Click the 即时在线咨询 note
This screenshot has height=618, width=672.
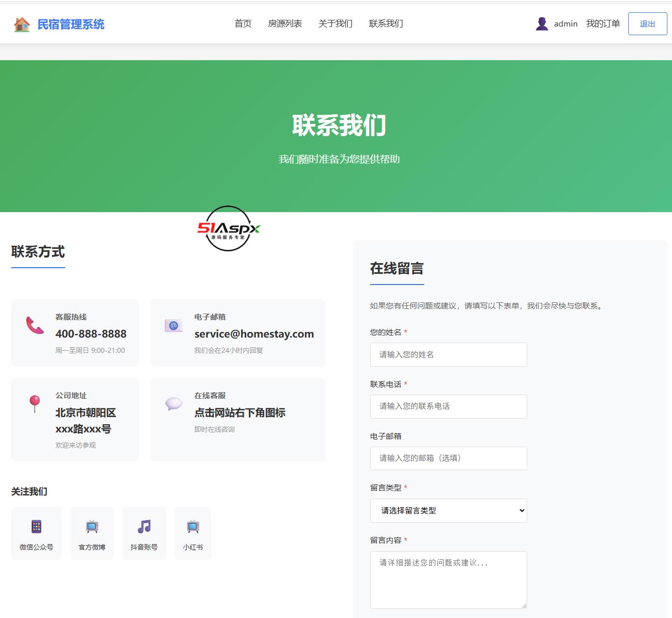(x=215, y=429)
